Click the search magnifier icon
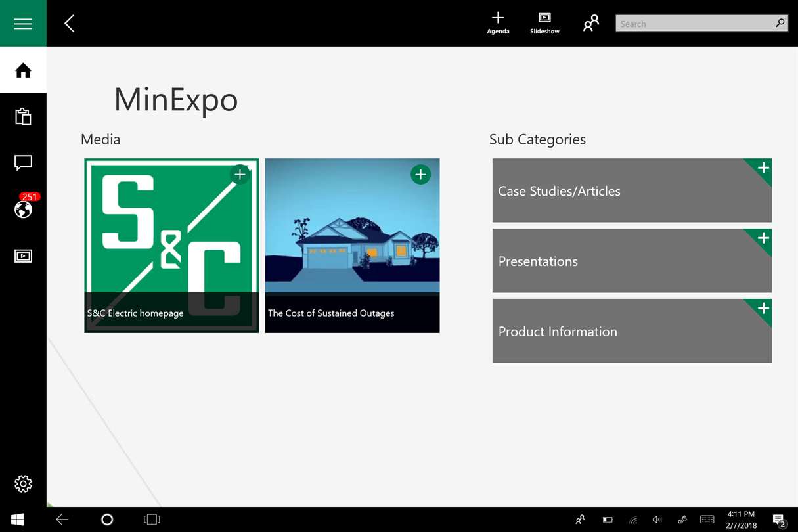The width and height of the screenshot is (798, 532). (780, 23)
